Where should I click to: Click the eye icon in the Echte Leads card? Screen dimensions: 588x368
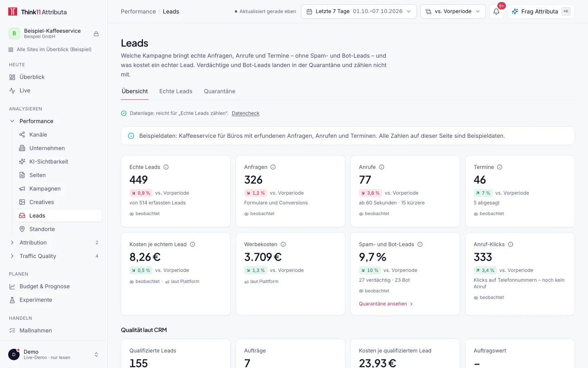(131, 214)
